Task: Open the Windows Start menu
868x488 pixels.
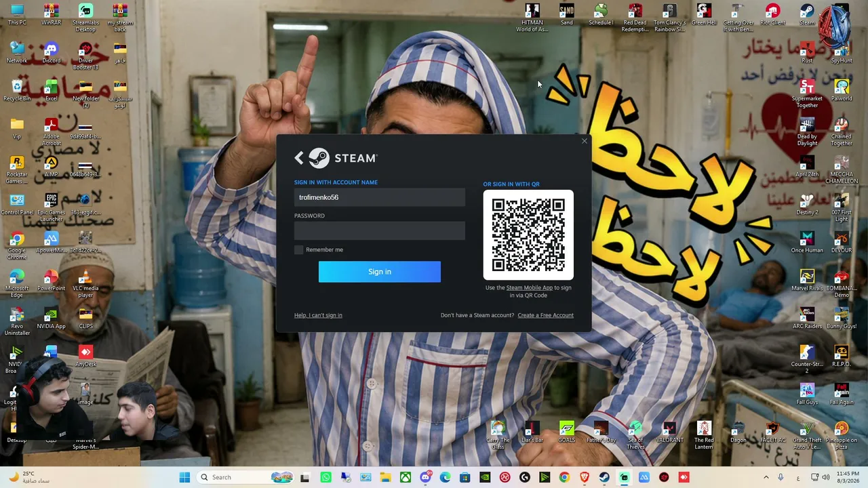Action: [184, 477]
